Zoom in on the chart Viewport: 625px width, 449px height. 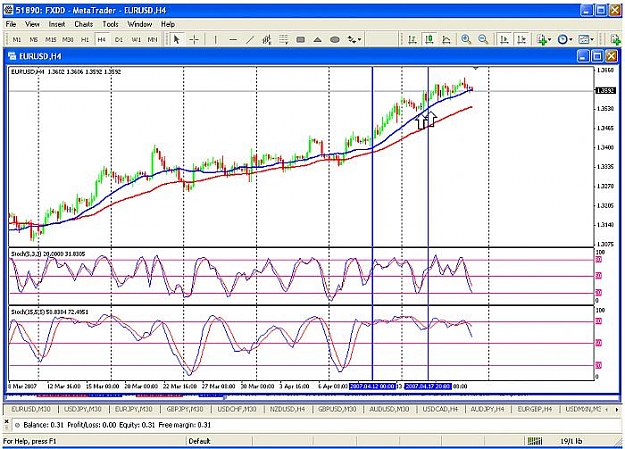click(x=466, y=39)
